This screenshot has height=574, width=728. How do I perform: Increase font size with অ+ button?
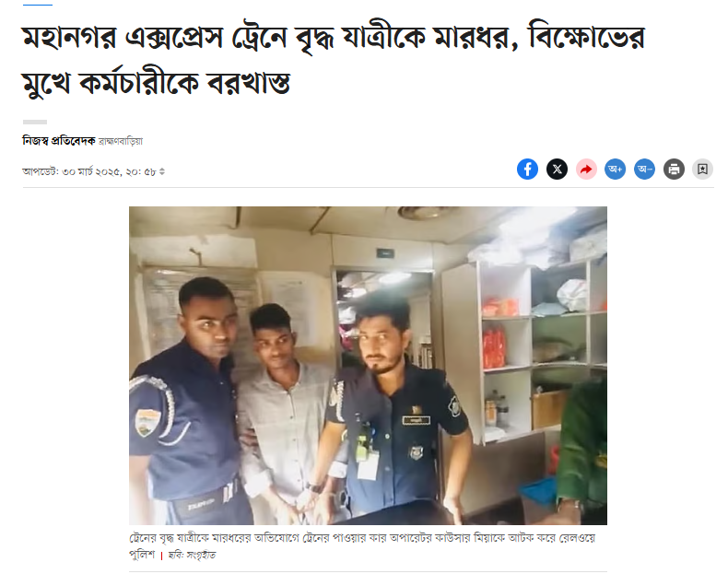616,169
